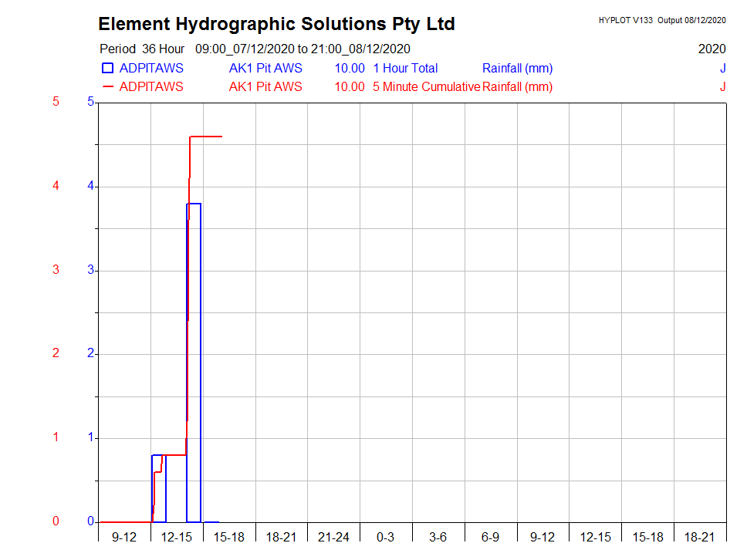Select the blue ADPITAWS legend label

point(151,68)
